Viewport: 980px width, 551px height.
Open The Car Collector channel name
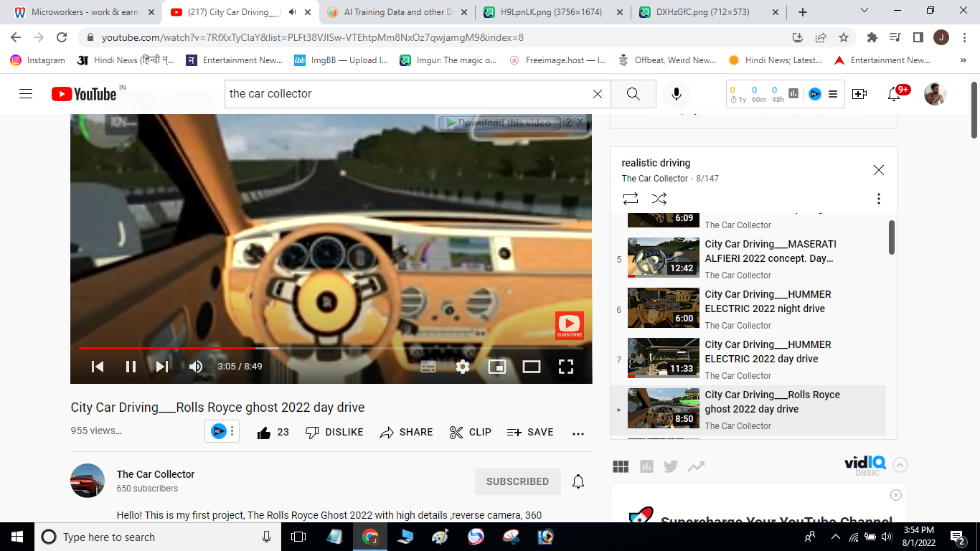156,474
